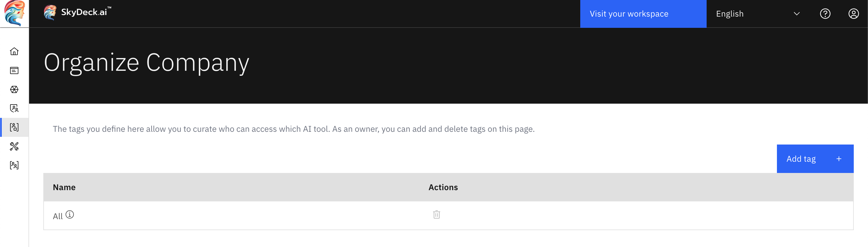
Task: Click the SkyDeck.ai header brand link
Action: [x=78, y=12]
